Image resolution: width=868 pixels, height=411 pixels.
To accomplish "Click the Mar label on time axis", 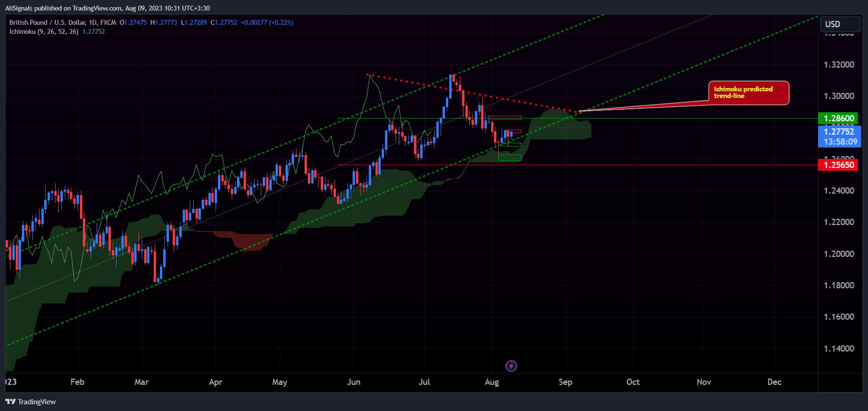I will tap(141, 382).
